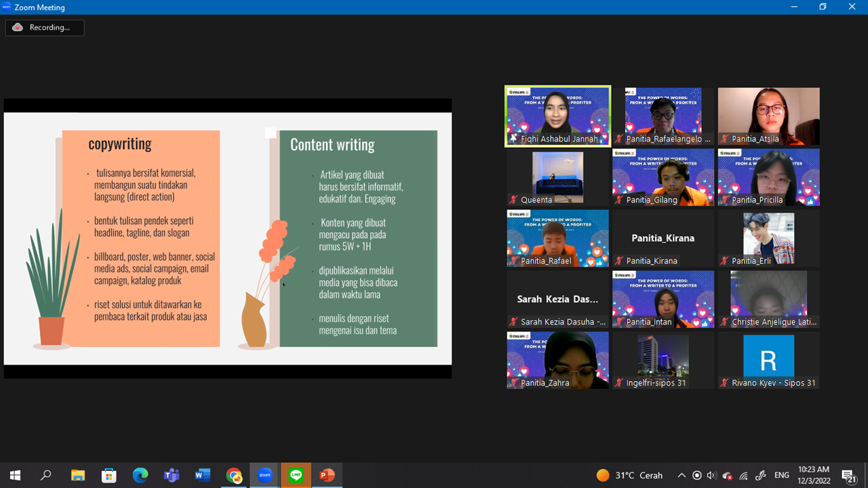Select Fiqhi Ashabul Jannah's video tile
The image size is (868, 488).
(557, 115)
